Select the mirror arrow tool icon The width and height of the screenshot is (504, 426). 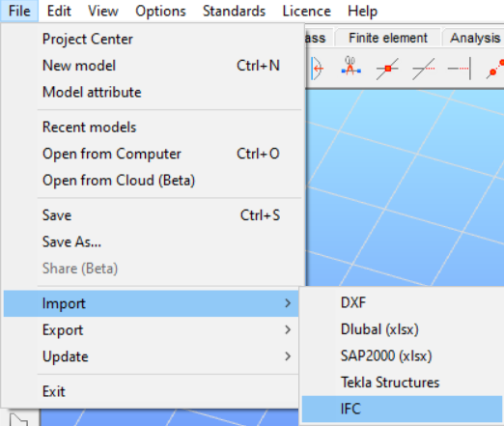click(318, 68)
